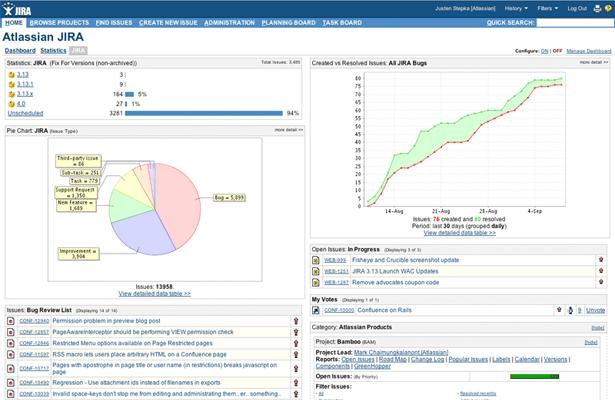Viewport: 615px width, 400px height.
Task: Click bug icon for Restricted Menu options issue
Action: (x=11, y=343)
